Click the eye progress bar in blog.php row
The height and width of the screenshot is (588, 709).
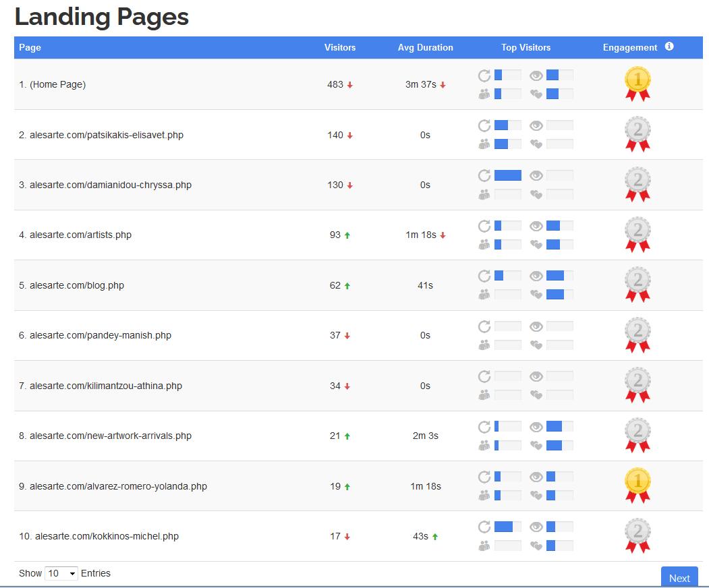[560, 276]
